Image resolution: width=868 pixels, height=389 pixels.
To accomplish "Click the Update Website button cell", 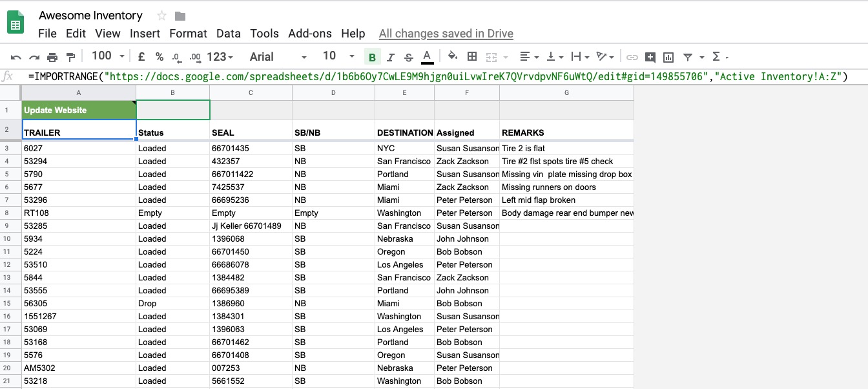I will pyautogui.click(x=79, y=110).
